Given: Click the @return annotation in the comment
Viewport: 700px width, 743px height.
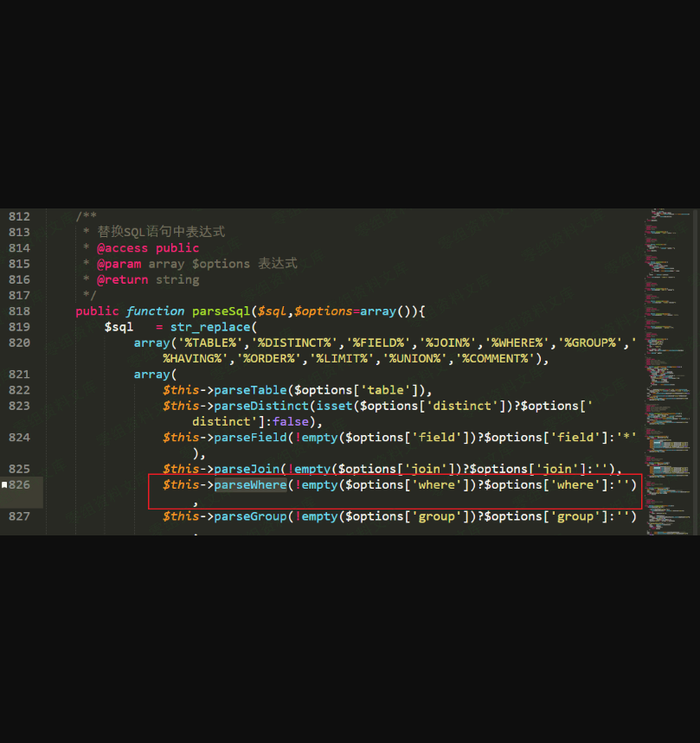Looking at the screenshot, I should click(x=122, y=279).
